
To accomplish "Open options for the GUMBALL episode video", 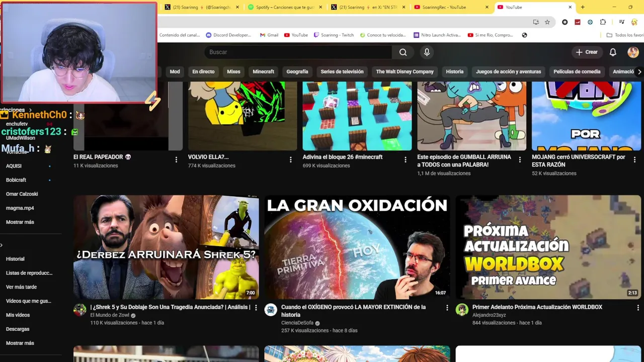I will pos(520,160).
